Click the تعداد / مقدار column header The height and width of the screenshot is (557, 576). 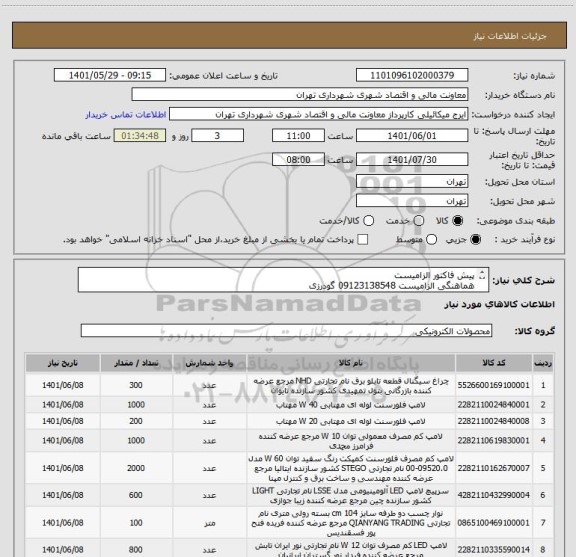click(136, 363)
